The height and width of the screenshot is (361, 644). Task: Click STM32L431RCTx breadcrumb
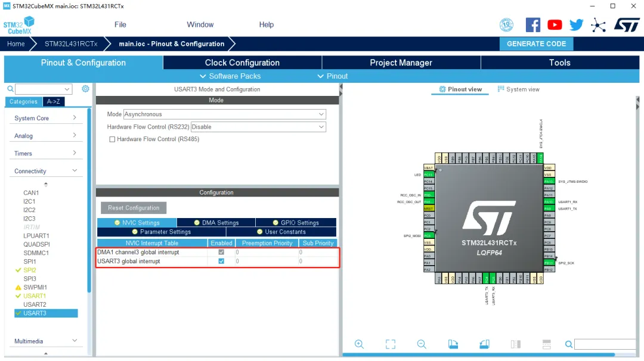71,44
